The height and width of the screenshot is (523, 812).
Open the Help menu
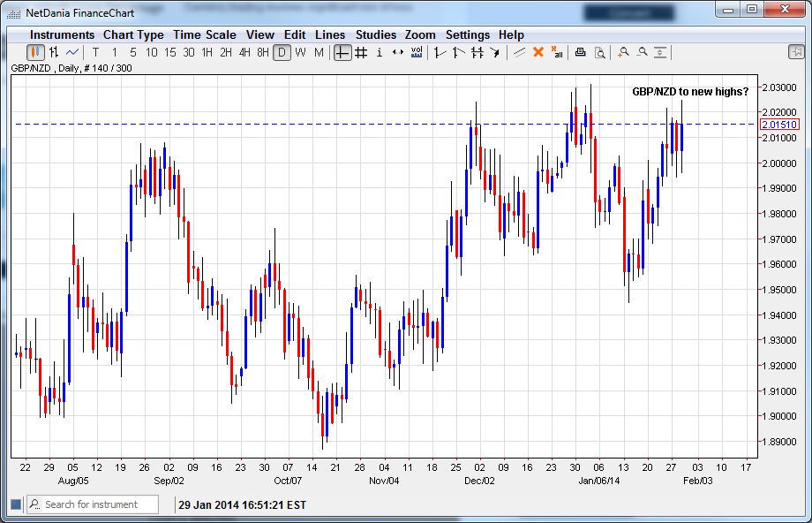click(511, 34)
